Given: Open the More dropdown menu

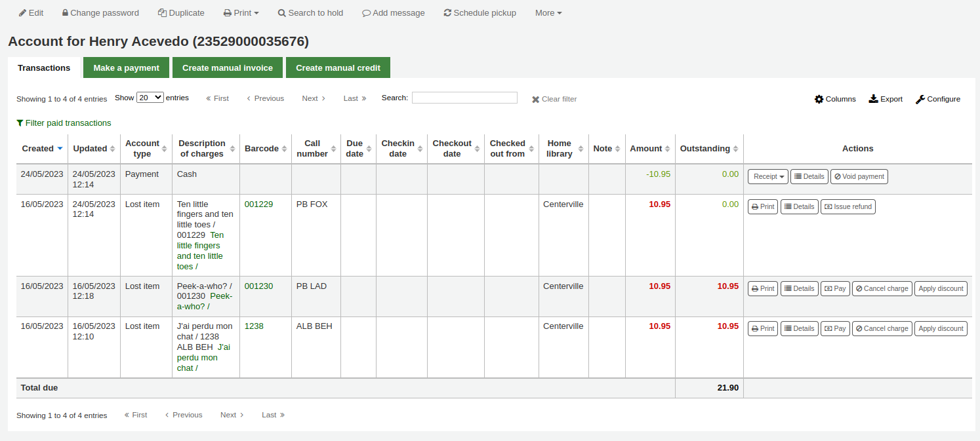Looking at the screenshot, I should tap(548, 12).
